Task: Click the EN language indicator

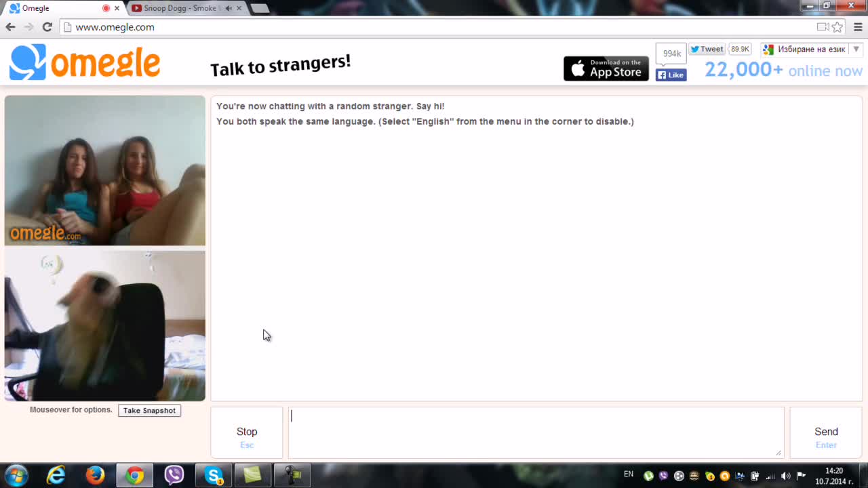Action: (x=629, y=474)
